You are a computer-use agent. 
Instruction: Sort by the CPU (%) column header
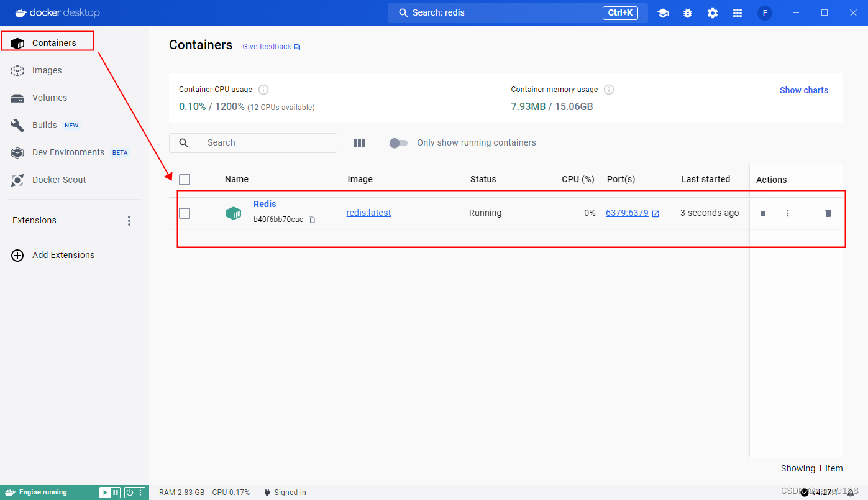578,179
